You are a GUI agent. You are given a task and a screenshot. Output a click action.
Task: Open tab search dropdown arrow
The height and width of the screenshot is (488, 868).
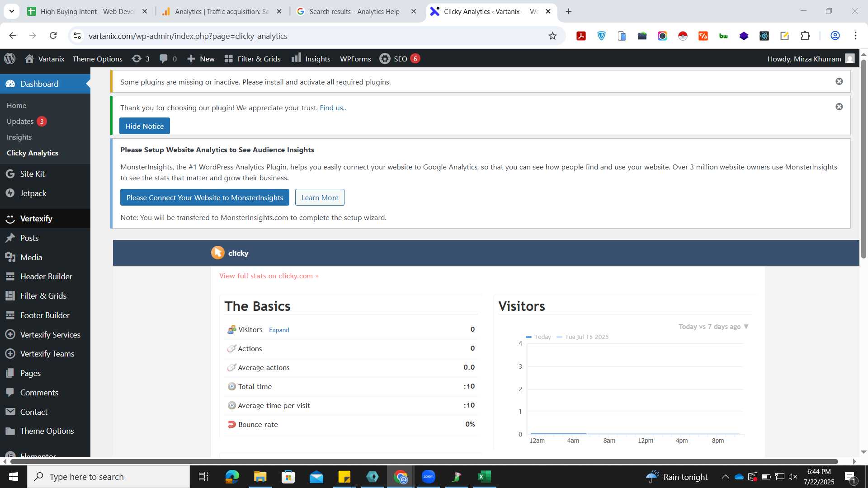coord(11,11)
